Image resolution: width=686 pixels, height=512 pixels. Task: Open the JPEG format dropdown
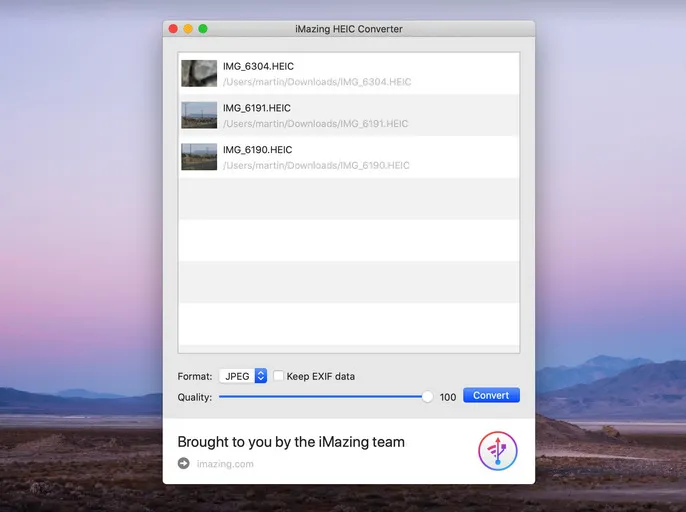pos(243,376)
